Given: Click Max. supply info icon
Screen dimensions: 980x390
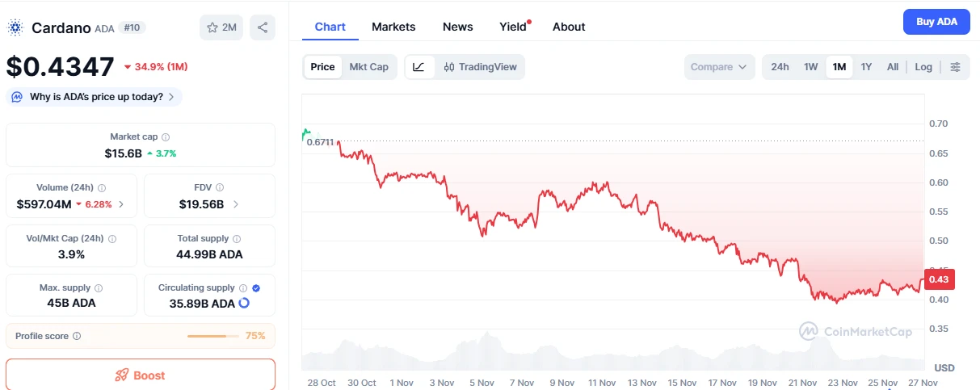Looking at the screenshot, I should point(99,288).
